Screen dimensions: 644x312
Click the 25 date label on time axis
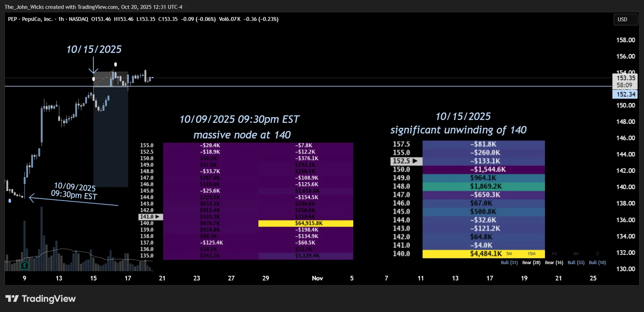593,278
